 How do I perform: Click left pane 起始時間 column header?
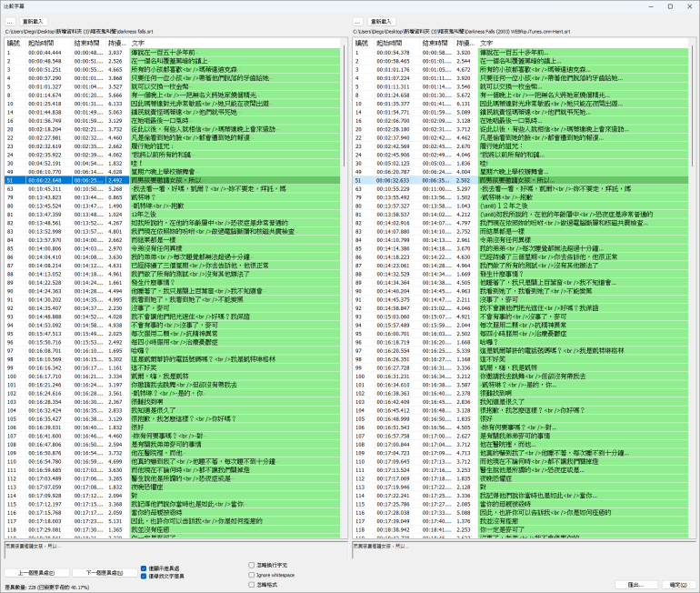click(x=49, y=44)
